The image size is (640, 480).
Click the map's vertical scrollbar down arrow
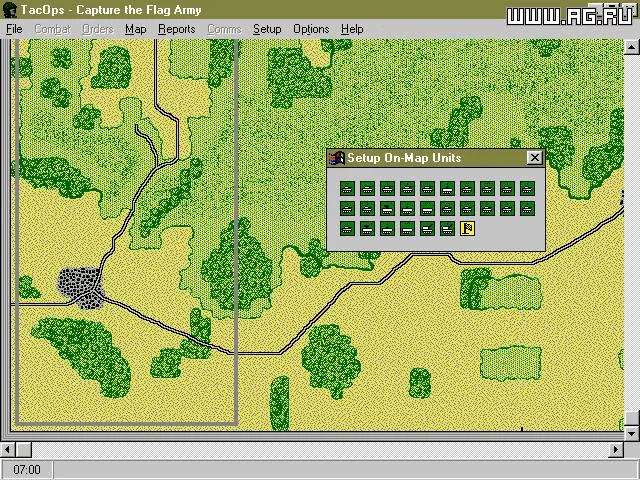632,433
